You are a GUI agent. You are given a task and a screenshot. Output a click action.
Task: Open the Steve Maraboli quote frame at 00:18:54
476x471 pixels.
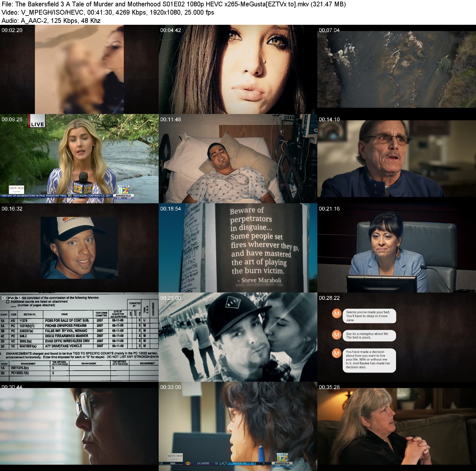(x=238, y=248)
